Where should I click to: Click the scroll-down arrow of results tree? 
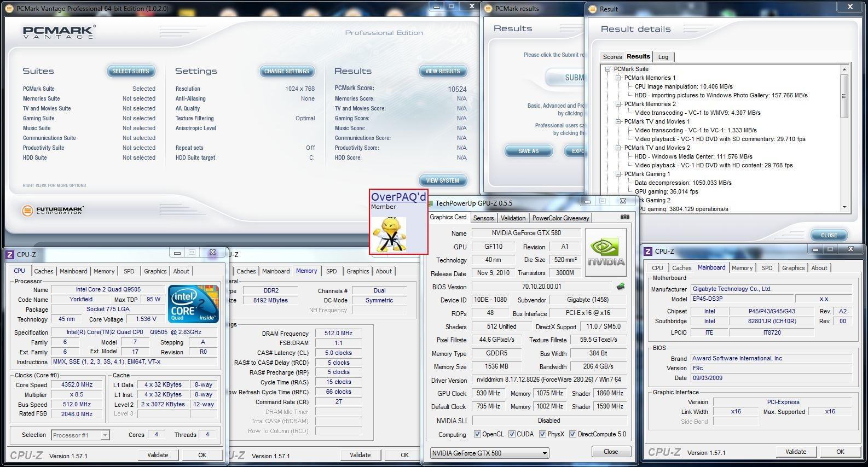pyautogui.click(x=844, y=207)
